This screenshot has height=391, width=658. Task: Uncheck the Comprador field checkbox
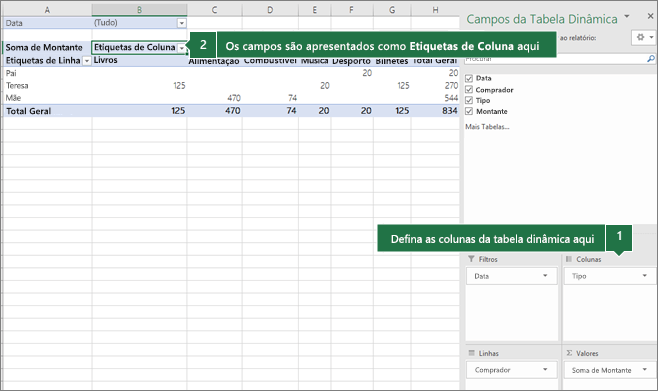[469, 89]
